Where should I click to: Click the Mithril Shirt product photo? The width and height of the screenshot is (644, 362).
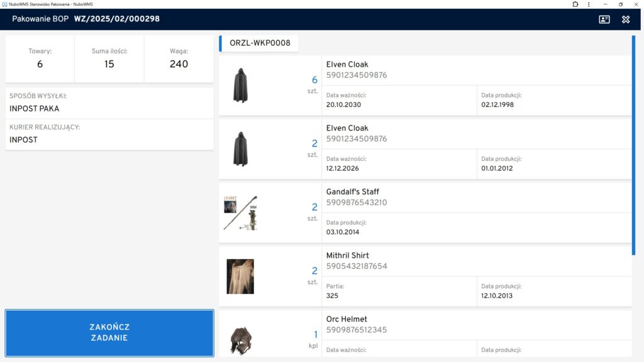(x=240, y=277)
